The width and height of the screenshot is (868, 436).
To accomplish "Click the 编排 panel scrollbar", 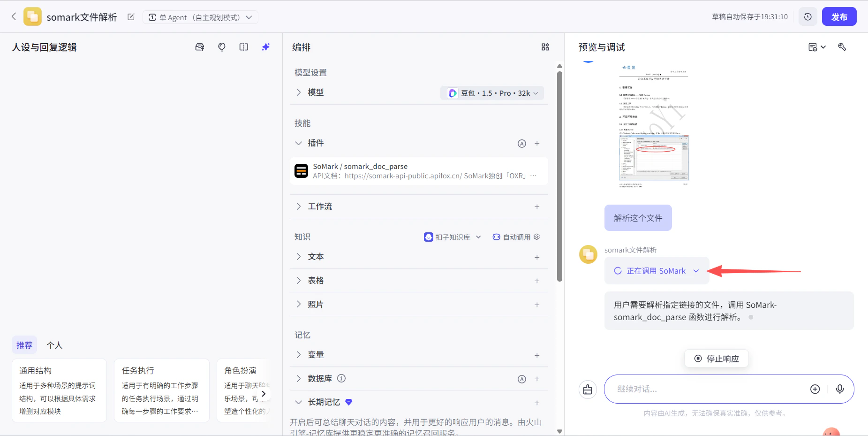I will [559, 176].
